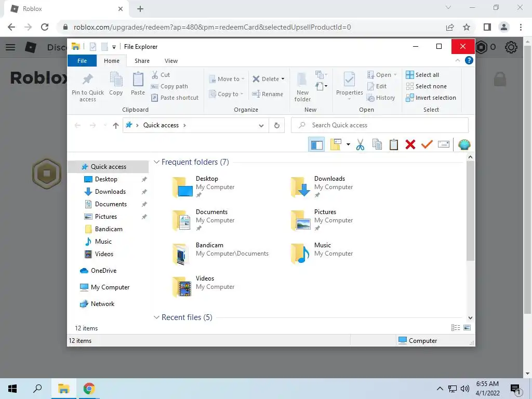This screenshot has height=399, width=532.
Task: Open address bar history dropdown
Action: point(261,126)
